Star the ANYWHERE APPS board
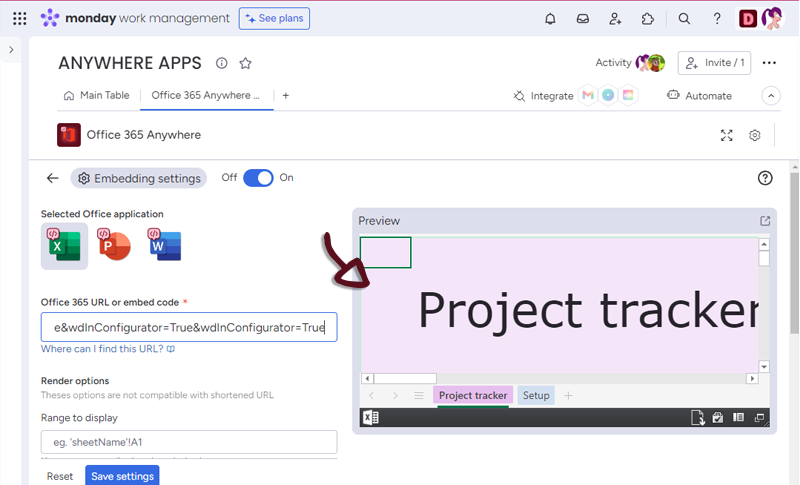This screenshot has width=800, height=485. (x=245, y=63)
